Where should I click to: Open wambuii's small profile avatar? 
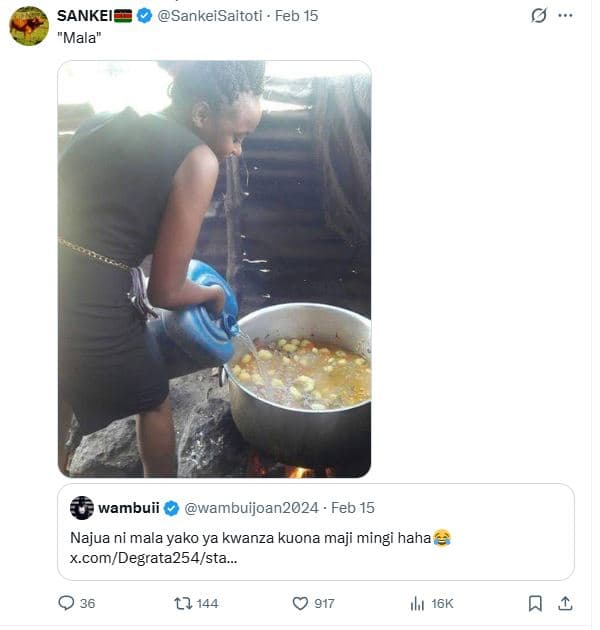tap(82, 507)
